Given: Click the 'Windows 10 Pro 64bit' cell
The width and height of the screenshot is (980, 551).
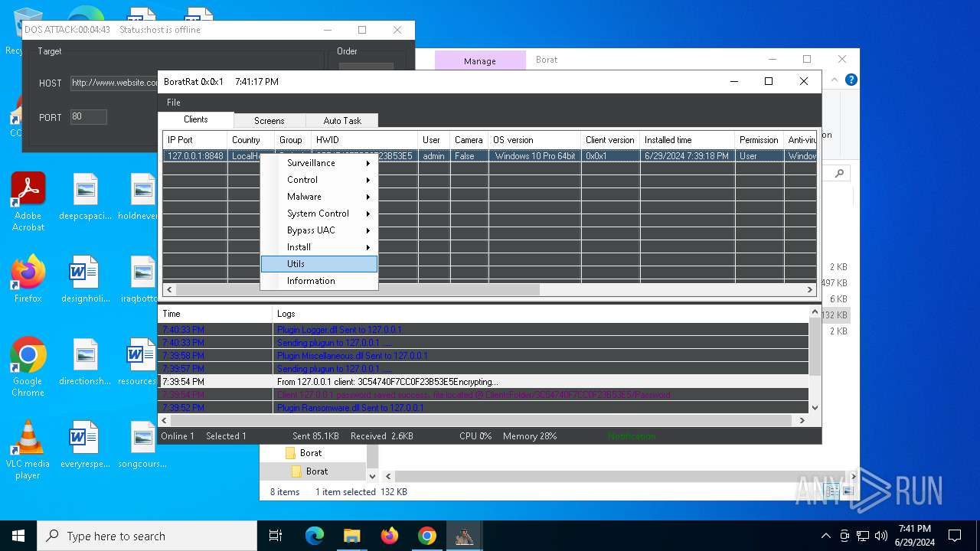Looking at the screenshot, I should pos(534,156).
